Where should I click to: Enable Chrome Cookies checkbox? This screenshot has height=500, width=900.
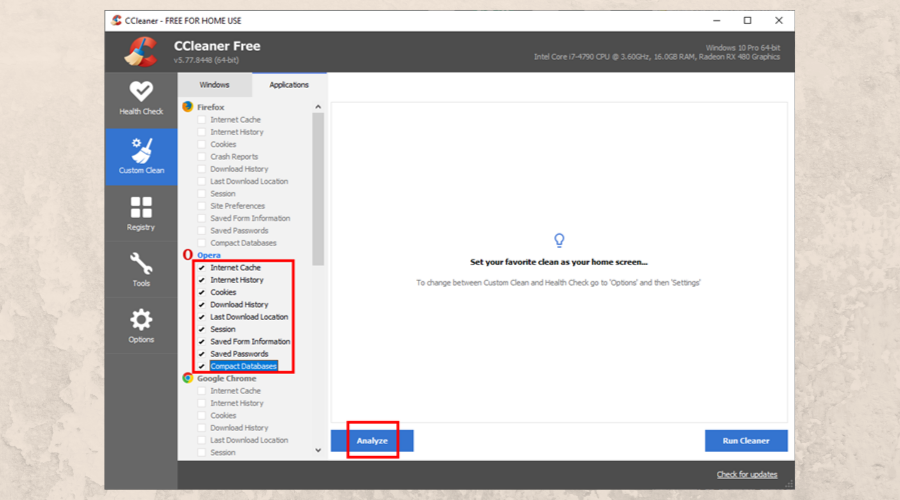(x=201, y=416)
